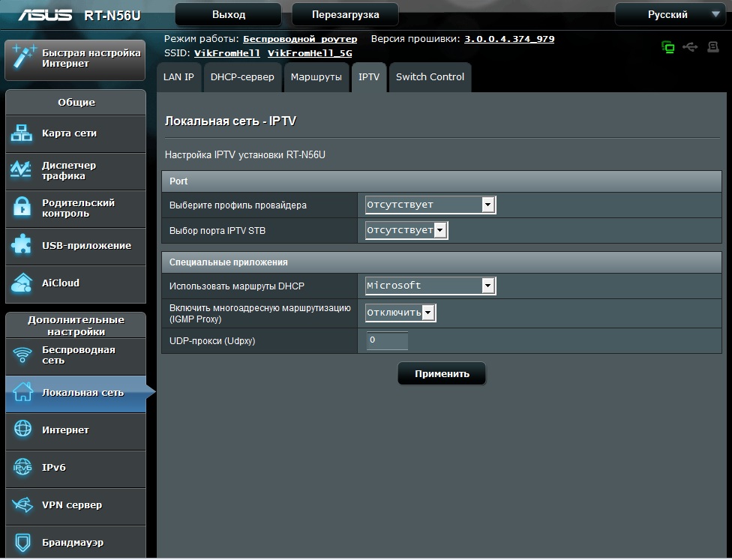Image resolution: width=732 pixels, height=560 pixels.
Task: Switch to the Switch Control tab
Action: tap(430, 77)
